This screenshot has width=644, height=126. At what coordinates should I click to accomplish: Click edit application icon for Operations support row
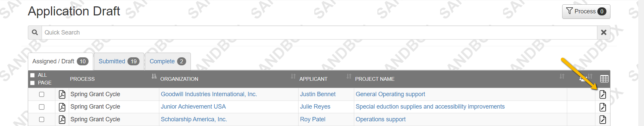tap(603, 119)
